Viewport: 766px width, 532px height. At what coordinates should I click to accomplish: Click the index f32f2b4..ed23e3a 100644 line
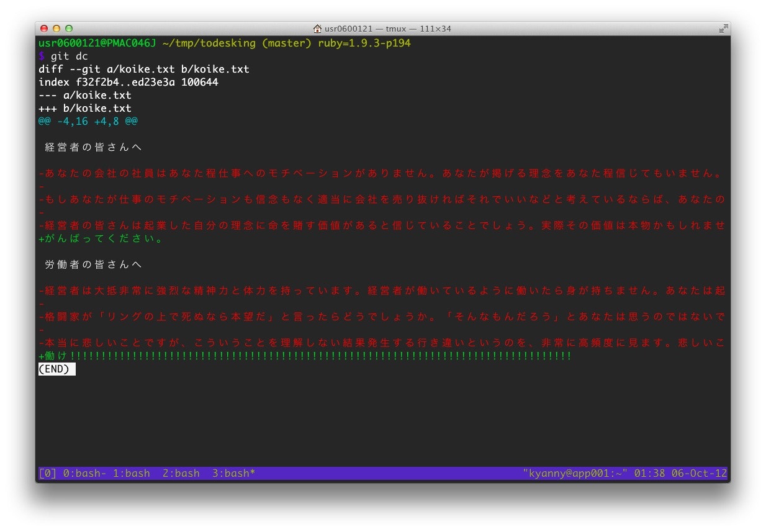[x=128, y=83]
